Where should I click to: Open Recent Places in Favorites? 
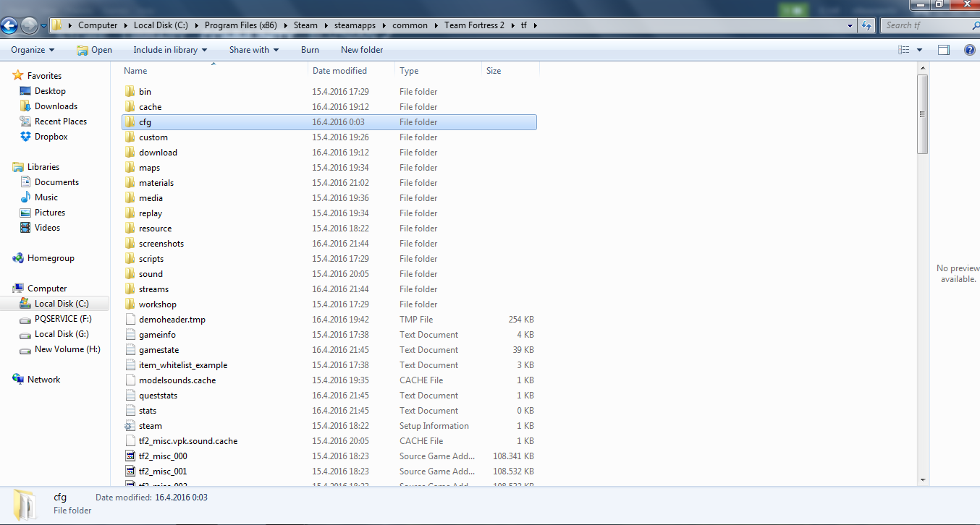pos(61,121)
